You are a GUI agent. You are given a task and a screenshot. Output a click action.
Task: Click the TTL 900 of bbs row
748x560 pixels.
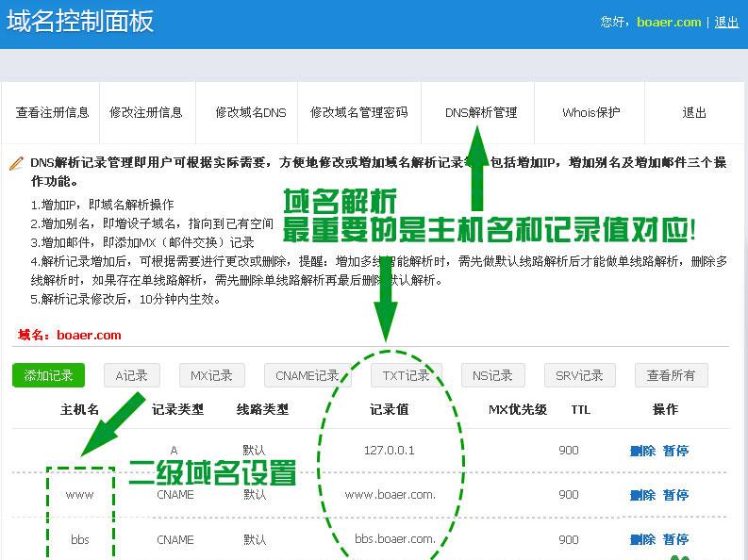tap(569, 539)
